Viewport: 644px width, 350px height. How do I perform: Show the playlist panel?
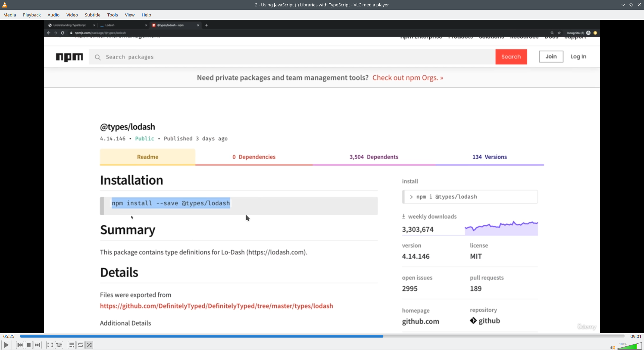[x=71, y=345]
